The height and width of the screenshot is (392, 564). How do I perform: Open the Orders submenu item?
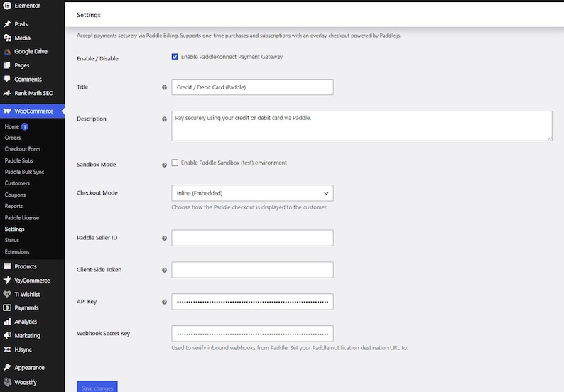coord(13,138)
